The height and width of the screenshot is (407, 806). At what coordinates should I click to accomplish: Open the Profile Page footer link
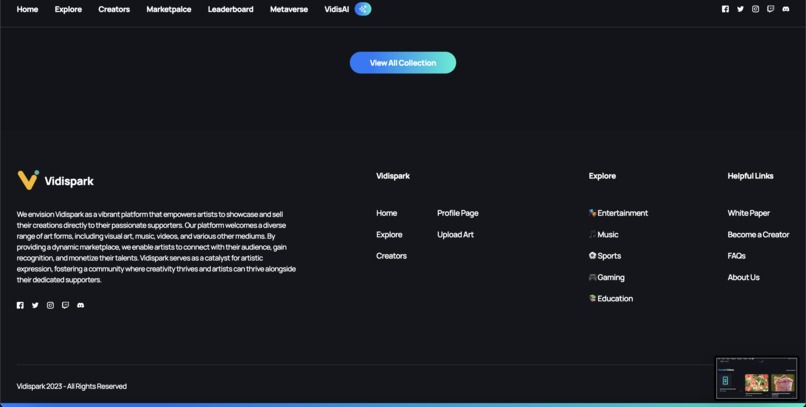coord(457,213)
